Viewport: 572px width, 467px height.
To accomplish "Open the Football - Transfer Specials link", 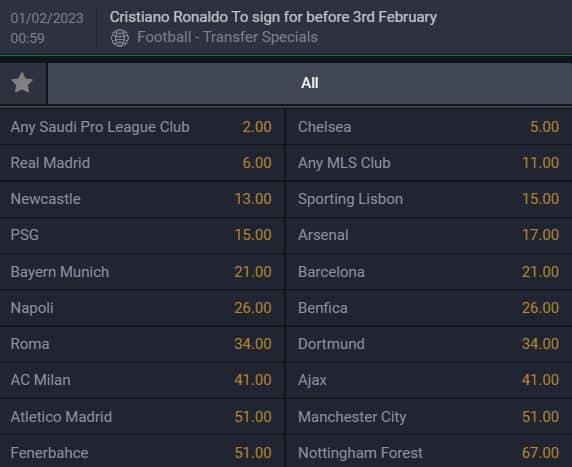I will (x=227, y=37).
